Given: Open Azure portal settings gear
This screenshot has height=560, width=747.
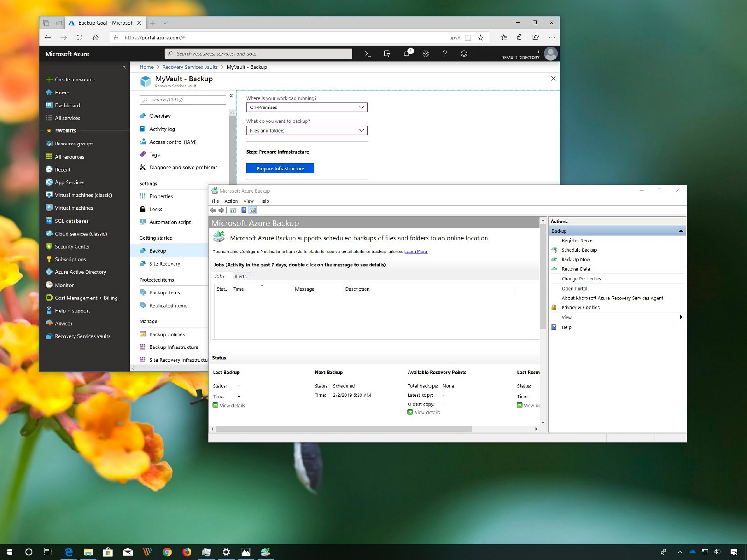Looking at the screenshot, I should tap(425, 54).
